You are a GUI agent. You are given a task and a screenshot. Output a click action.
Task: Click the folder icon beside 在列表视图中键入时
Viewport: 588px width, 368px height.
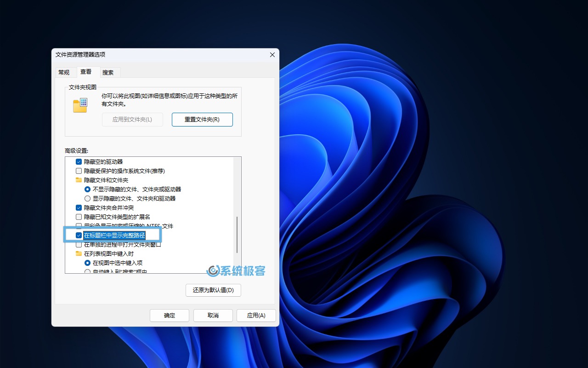[79, 253]
